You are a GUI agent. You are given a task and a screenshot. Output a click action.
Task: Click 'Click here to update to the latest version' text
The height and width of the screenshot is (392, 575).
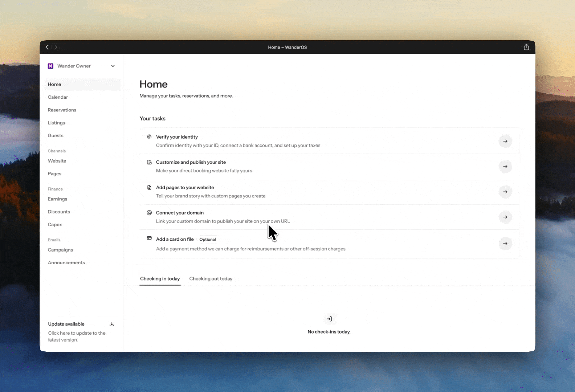pos(77,336)
